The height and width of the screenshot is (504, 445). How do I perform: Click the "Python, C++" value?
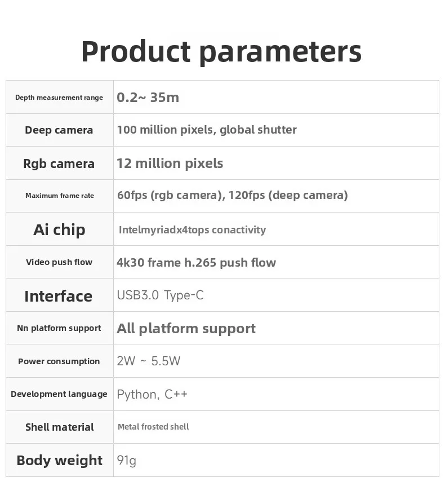click(152, 394)
